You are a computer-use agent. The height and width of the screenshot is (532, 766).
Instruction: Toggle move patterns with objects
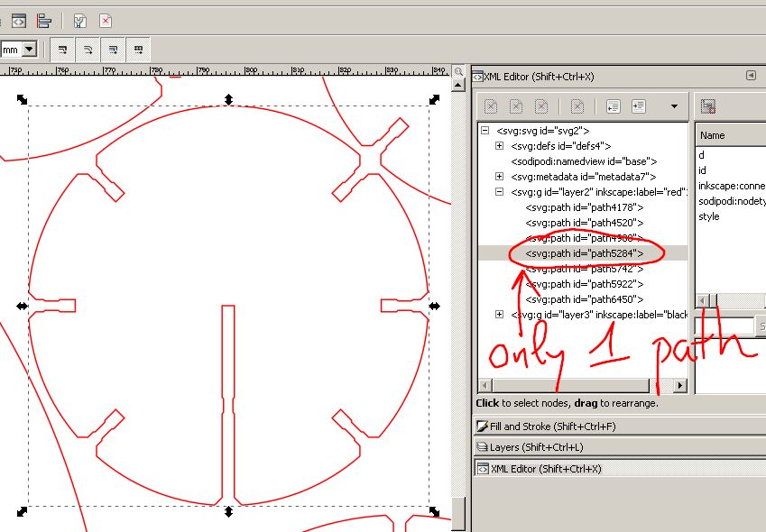click(139, 50)
